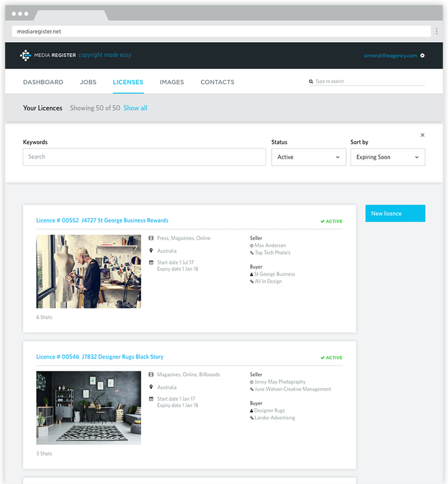This screenshot has height=484, width=448.
Task: Toggle ACTIVE status on Licence 00552
Action: [331, 221]
